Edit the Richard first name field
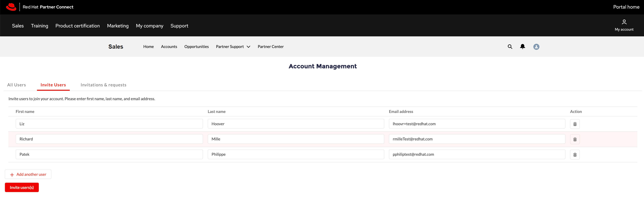 109,139
